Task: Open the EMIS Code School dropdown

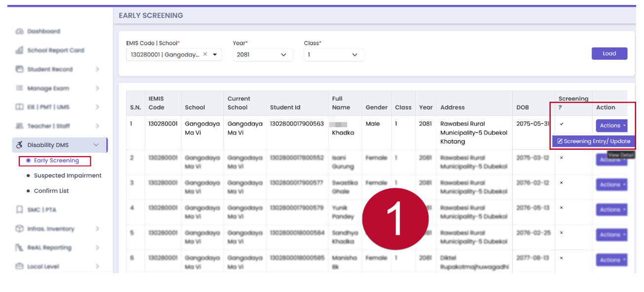Action: point(215,54)
